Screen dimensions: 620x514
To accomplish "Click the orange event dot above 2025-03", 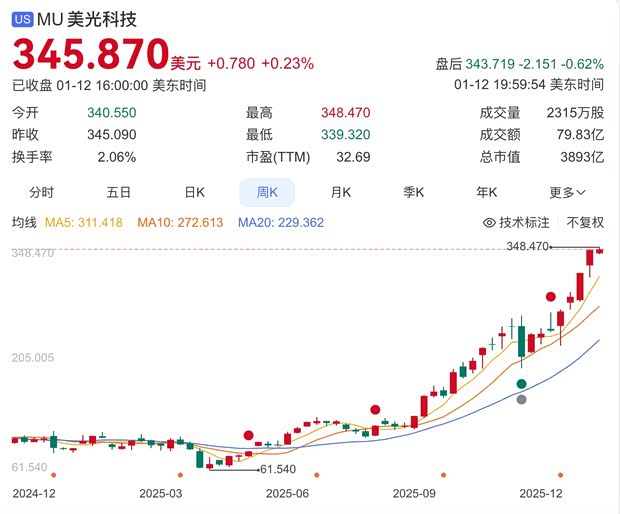I will [180, 475].
